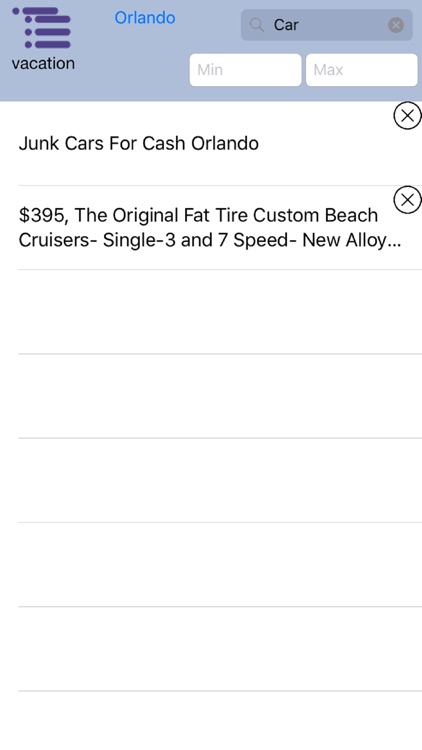Change city via the Orlando link
The width and height of the screenshot is (422, 750).
tap(145, 18)
